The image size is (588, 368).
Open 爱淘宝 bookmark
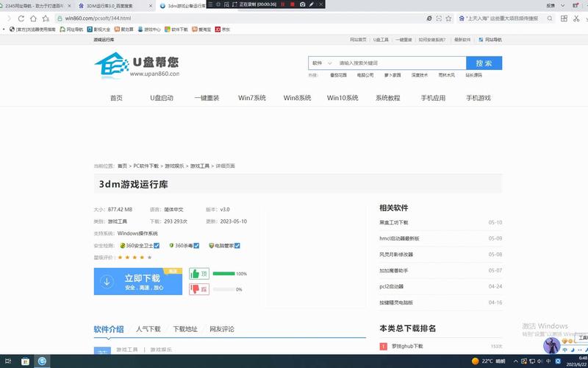point(201,29)
